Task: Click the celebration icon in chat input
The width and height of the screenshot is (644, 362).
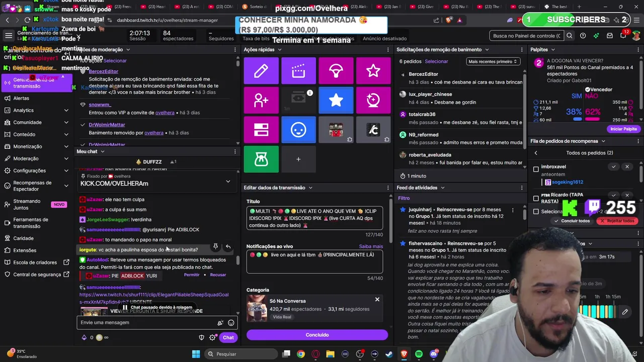Action: (220, 323)
